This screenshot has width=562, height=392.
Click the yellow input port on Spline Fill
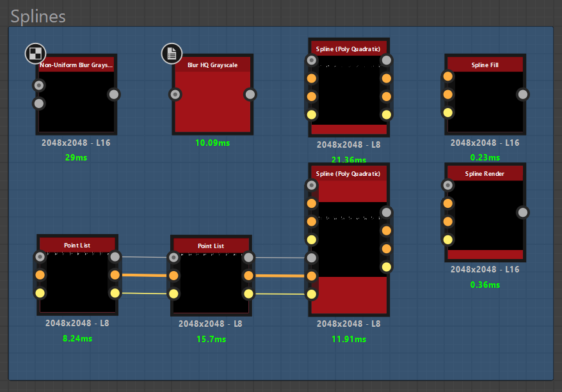tap(447, 113)
